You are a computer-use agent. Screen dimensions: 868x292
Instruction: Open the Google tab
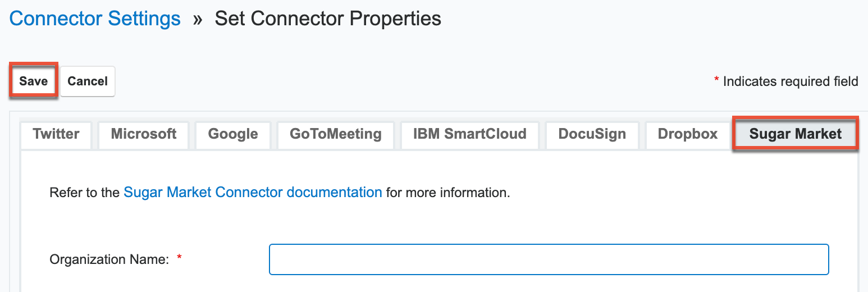(233, 134)
